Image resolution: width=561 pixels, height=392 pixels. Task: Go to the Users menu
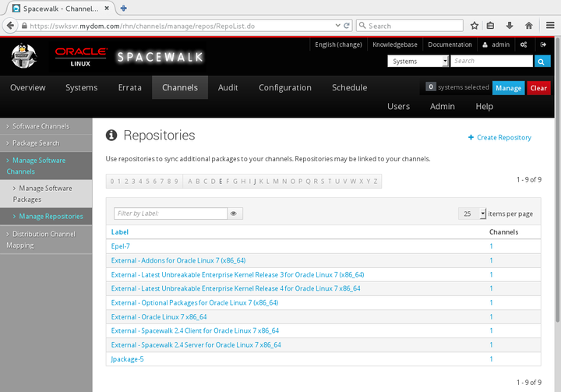[399, 106]
